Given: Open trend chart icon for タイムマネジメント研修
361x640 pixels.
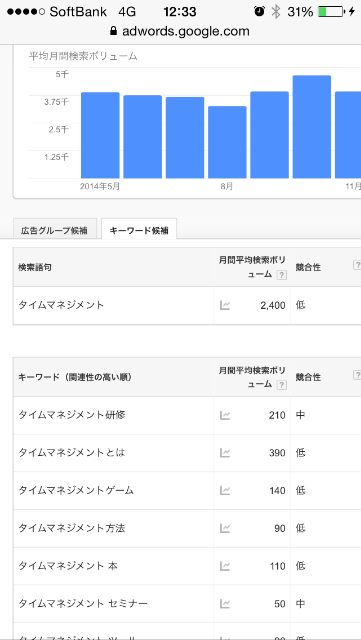Looking at the screenshot, I should coord(225,415).
